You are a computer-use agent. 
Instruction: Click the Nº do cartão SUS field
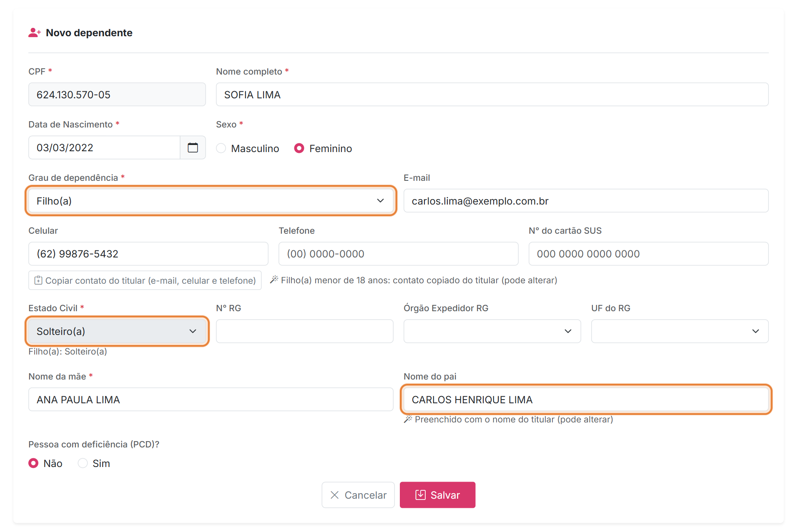648,254
